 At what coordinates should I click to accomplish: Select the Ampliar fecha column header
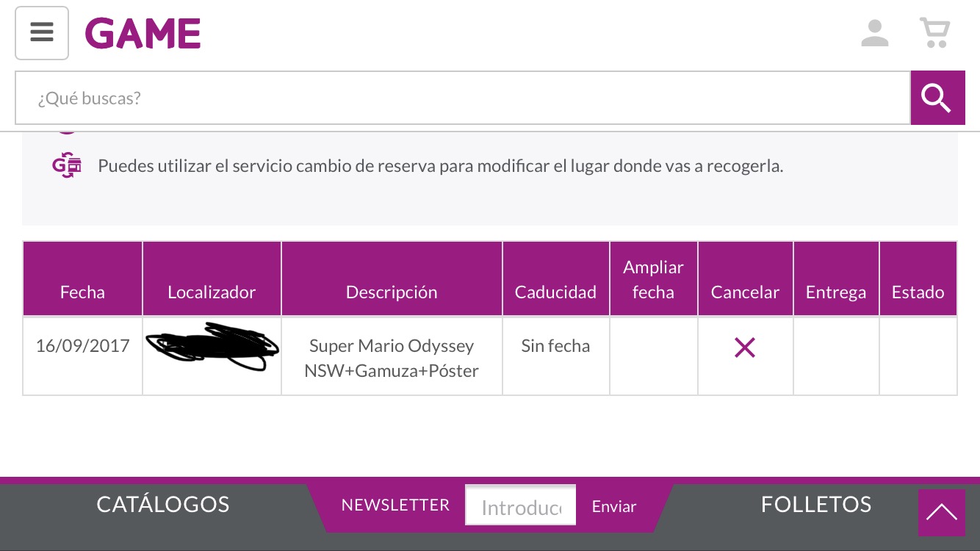pos(653,279)
